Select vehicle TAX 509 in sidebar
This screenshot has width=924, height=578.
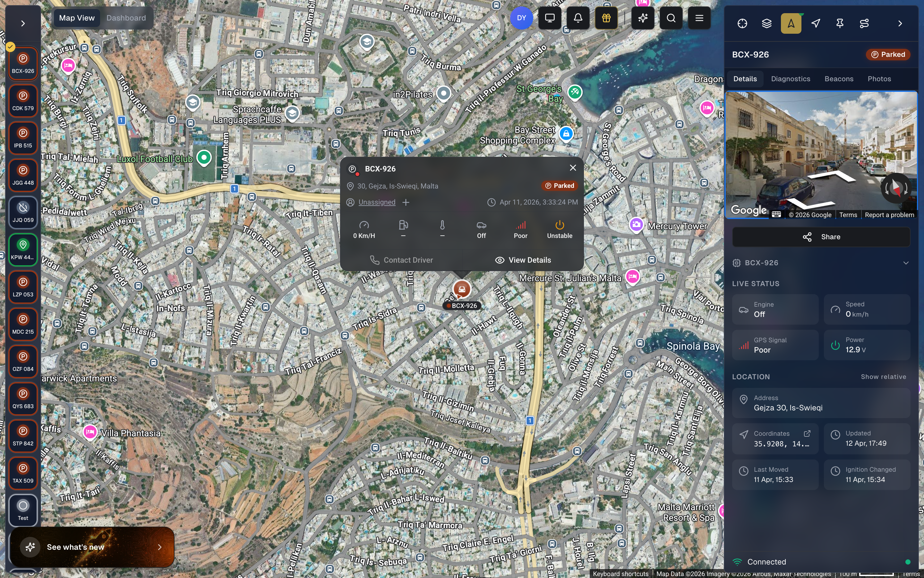23,473
